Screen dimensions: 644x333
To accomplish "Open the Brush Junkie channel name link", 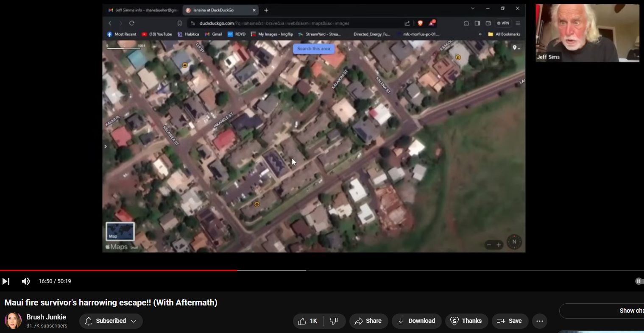I will click(x=46, y=317).
